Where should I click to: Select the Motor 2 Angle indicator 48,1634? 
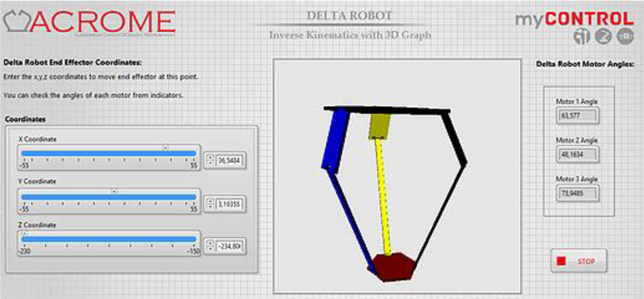(578, 155)
